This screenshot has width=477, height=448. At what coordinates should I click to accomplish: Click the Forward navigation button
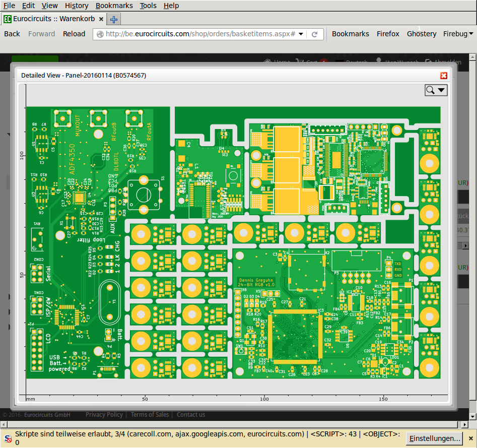pos(41,34)
